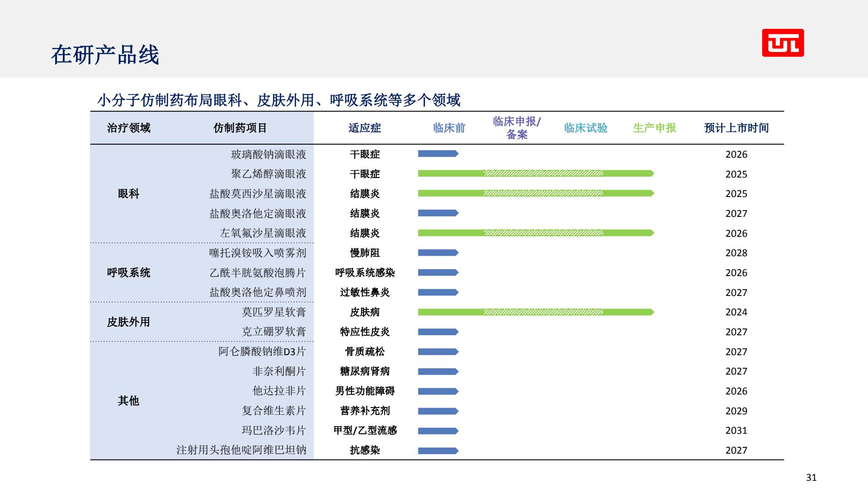
Task: Click the 治疗领域 column header
Action: point(129,128)
